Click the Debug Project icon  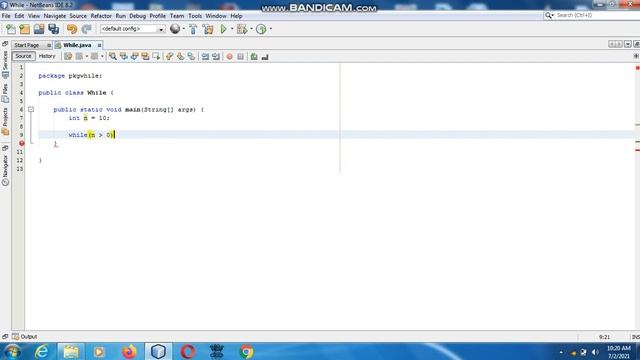[242, 29]
